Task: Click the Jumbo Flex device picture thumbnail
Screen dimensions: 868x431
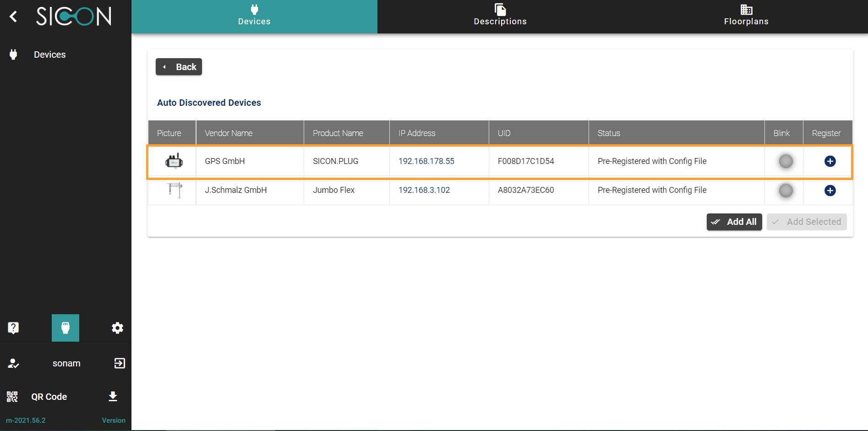Action: pos(174,190)
